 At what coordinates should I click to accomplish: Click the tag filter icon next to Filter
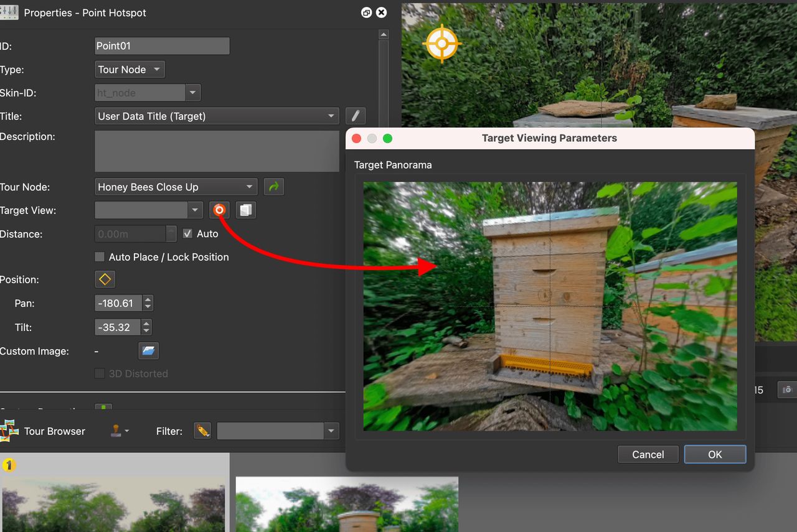[202, 431]
